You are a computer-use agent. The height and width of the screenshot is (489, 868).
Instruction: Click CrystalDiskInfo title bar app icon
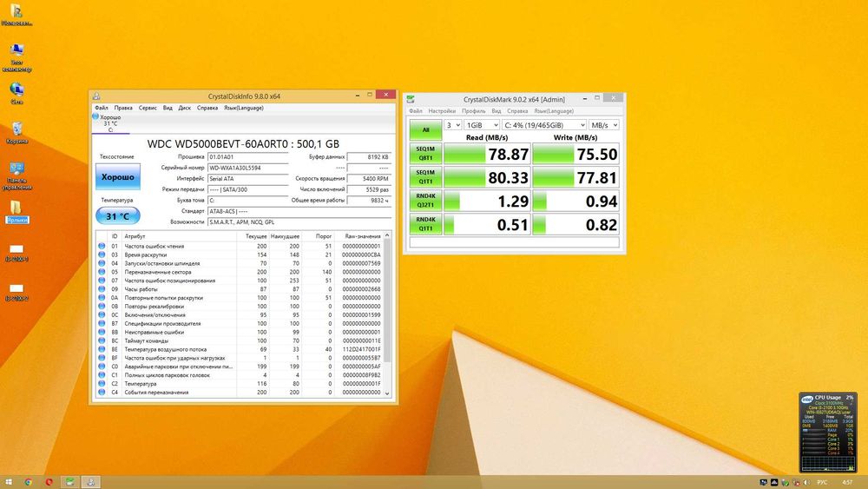pos(96,96)
